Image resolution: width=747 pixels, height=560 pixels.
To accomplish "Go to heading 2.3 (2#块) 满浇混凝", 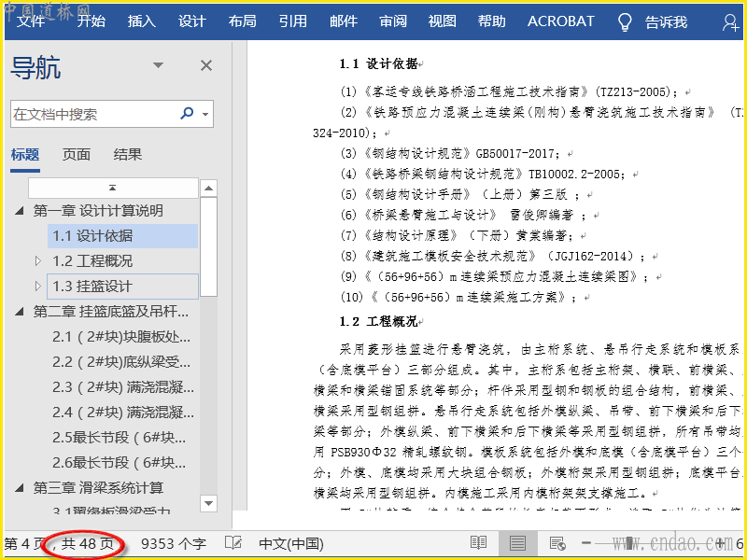I will [123, 387].
